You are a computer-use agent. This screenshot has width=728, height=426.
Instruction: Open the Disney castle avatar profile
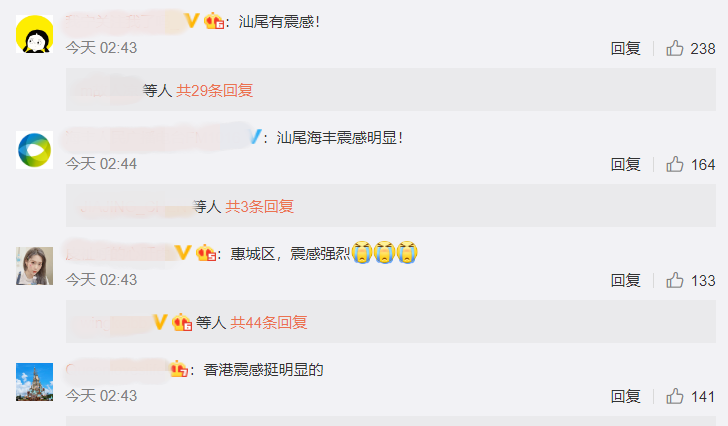click(34, 382)
